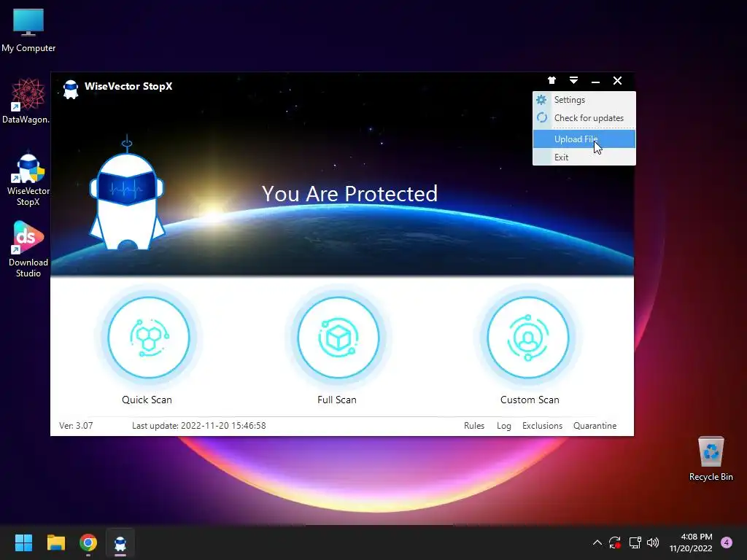This screenshot has height=560, width=747.
Task: Select Download Studio desktop shortcut
Action: (28, 249)
